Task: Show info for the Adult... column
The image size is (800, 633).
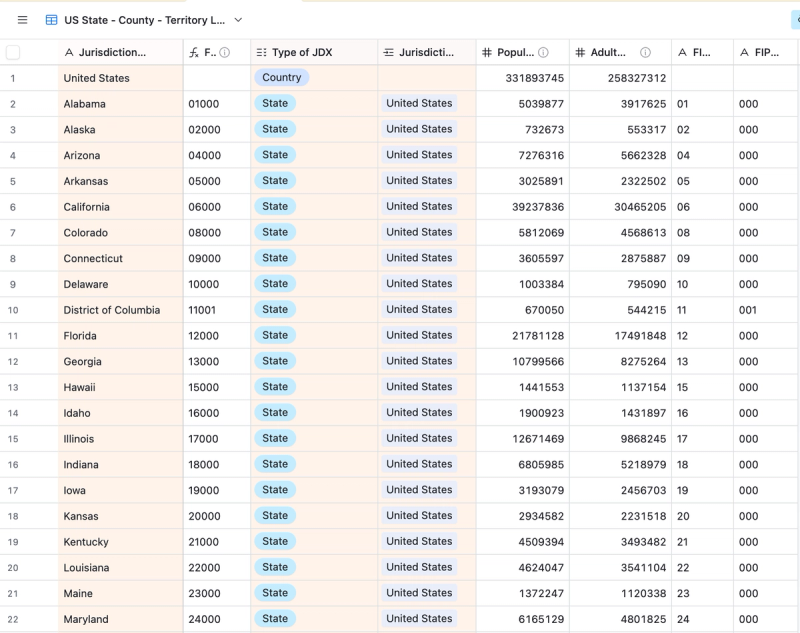Action: pyautogui.click(x=645, y=52)
